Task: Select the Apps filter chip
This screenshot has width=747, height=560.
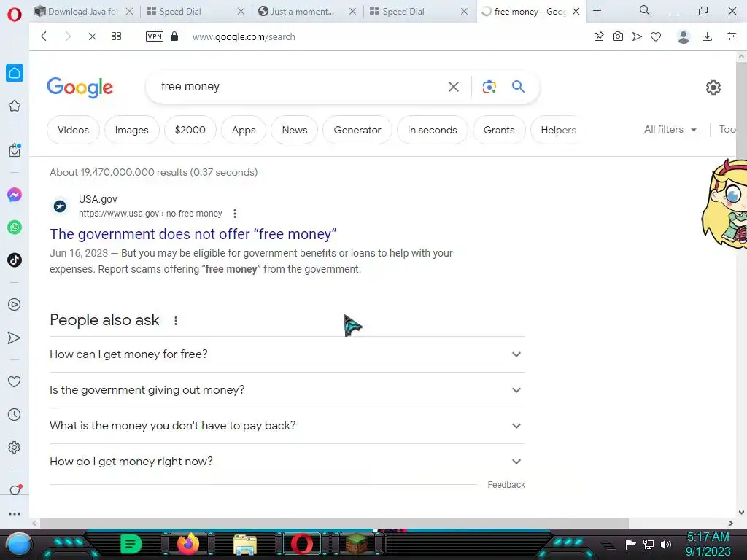Action: point(244,130)
